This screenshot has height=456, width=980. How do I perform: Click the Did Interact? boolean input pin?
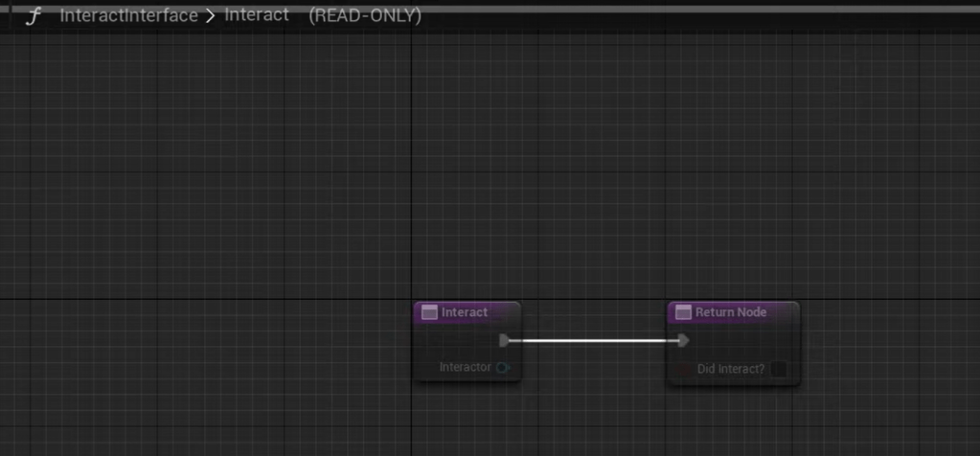click(x=681, y=369)
